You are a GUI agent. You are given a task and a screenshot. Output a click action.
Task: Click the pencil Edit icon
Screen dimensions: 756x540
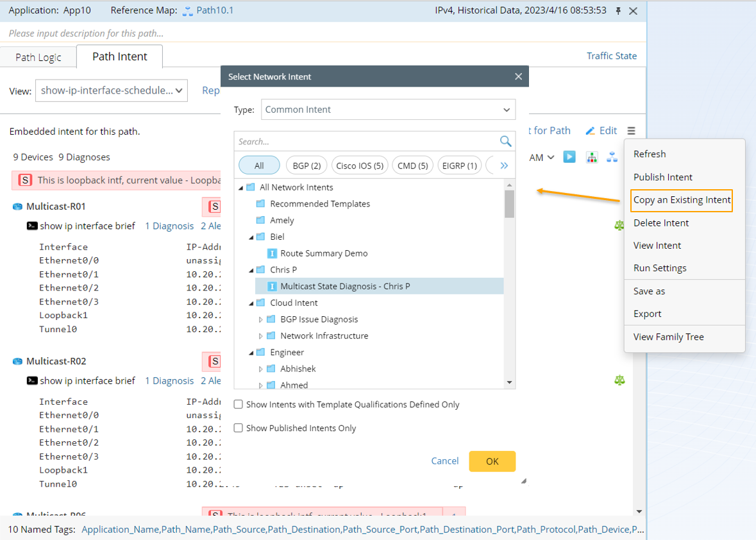coord(591,131)
